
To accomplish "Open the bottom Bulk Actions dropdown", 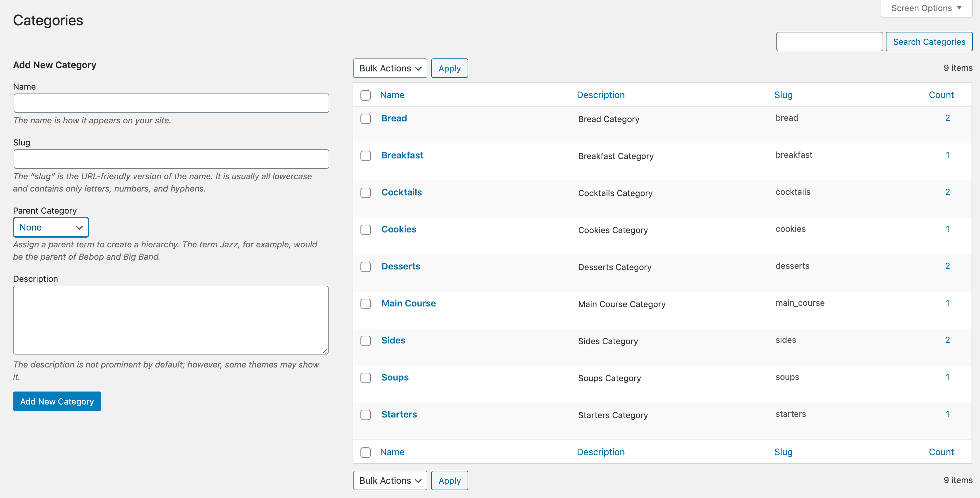I will pyautogui.click(x=390, y=480).
